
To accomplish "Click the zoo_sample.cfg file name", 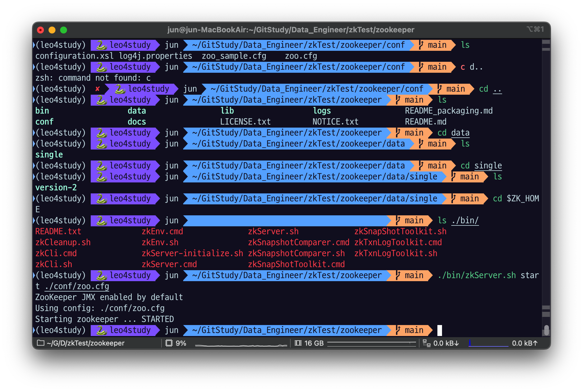I will tap(234, 56).
